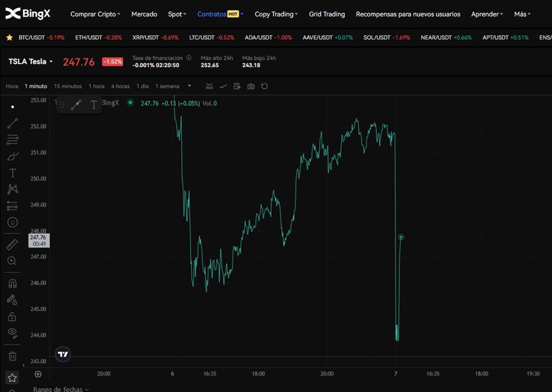
Task: Select the line tool in floating toolbar
Action: tap(76, 105)
